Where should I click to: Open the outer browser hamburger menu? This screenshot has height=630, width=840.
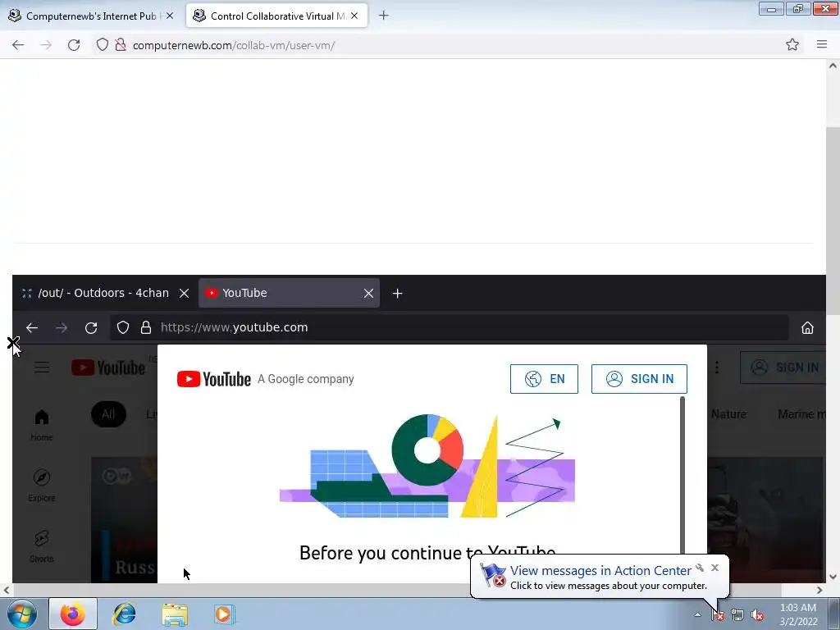(x=822, y=45)
